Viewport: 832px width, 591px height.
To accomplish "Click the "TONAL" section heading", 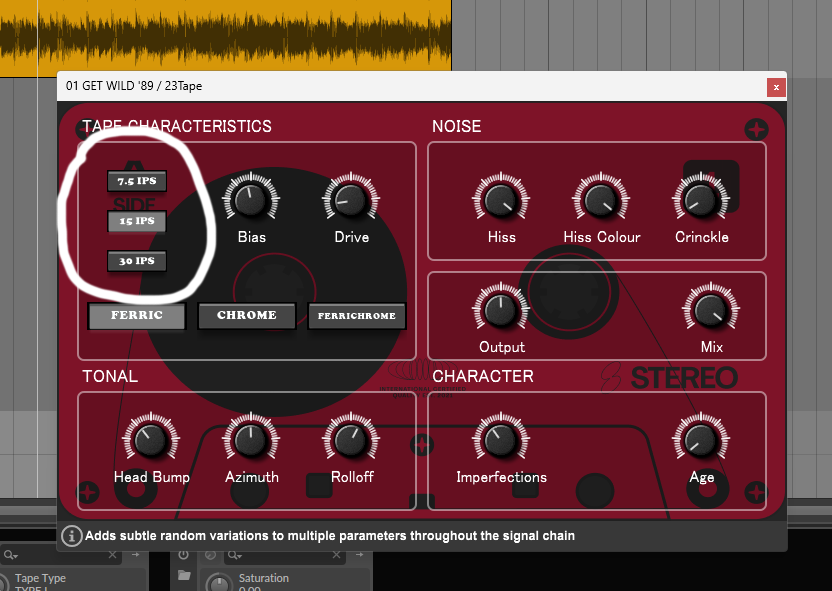I will point(110,376).
